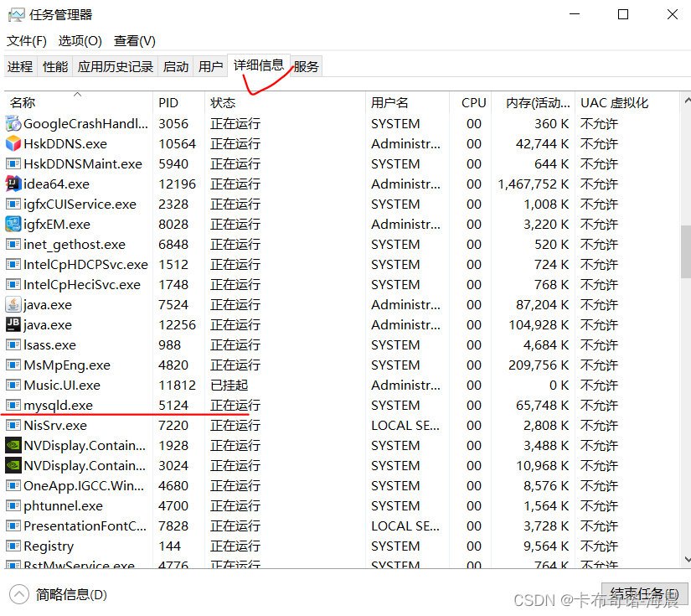The image size is (691, 616).
Task: Switch to the 应用历史记录 tab
Action: click(x=116, y=66)
